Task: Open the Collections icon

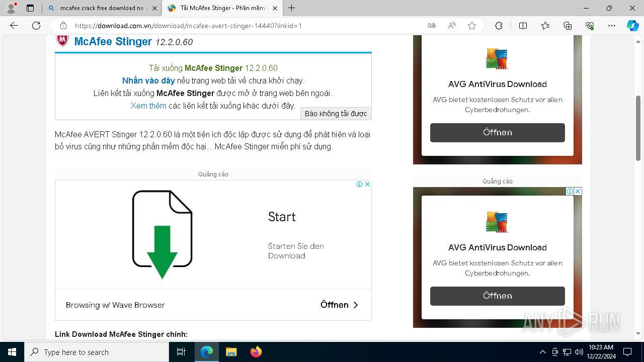Action: click(568, 26)
